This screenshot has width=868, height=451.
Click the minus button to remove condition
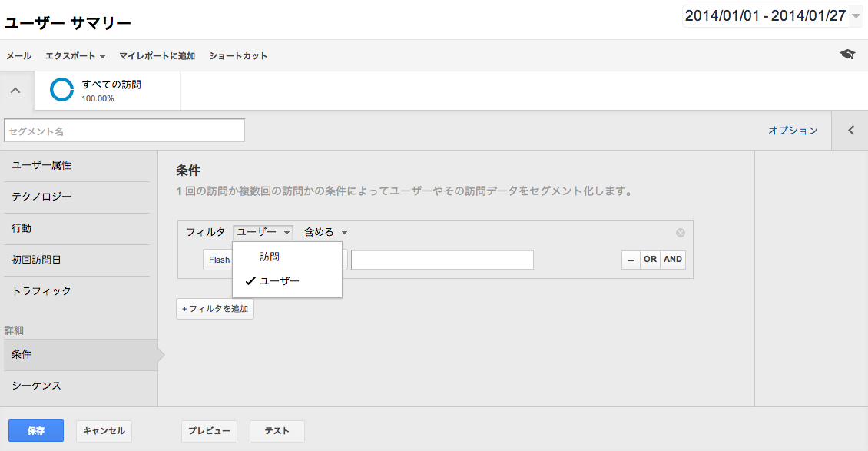click(631, 260)
